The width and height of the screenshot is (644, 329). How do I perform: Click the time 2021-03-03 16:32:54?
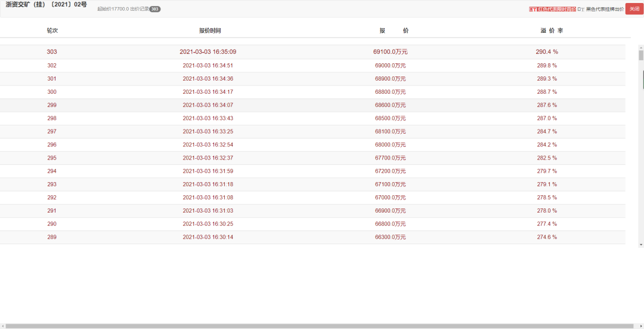pos(208,144)
